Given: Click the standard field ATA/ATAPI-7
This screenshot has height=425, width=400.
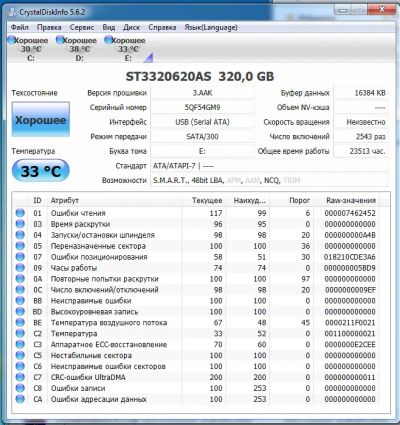Looking at the screenshot, I should (269, 166).
